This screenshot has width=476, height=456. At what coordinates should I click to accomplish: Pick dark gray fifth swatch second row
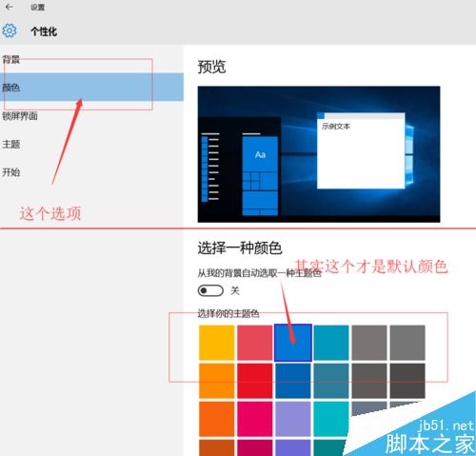(x=369, y=381)
